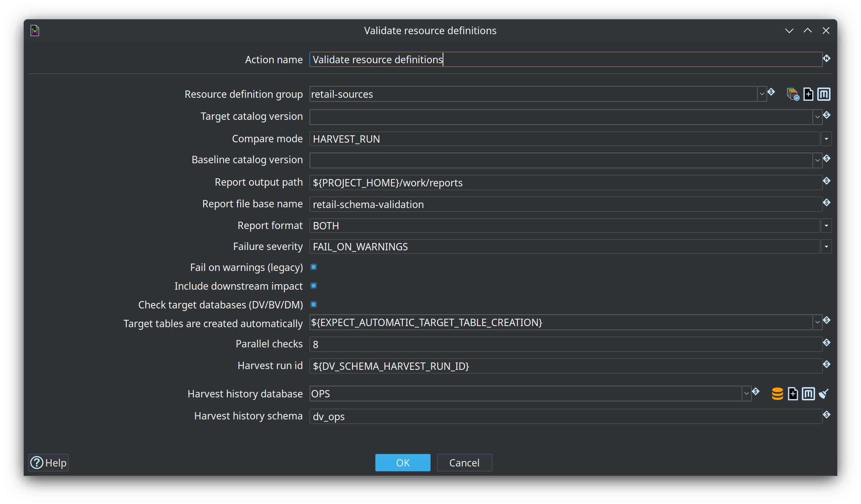
Task: Open the orange database connection icon
Action: [777, 394]
